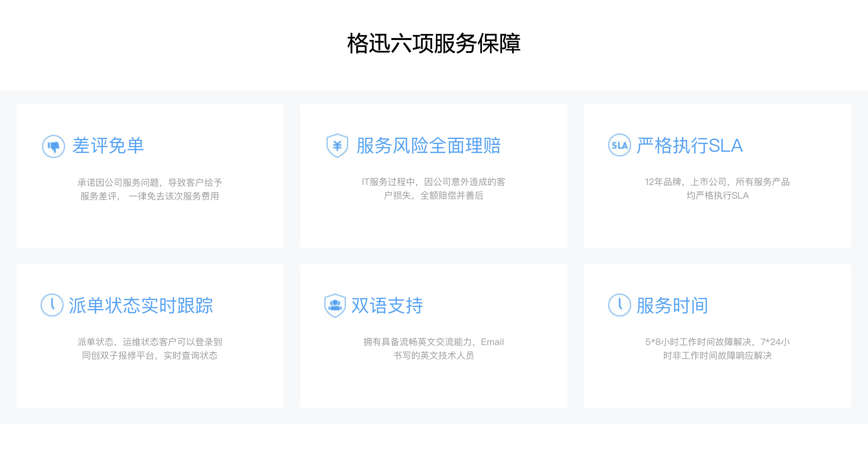Click the 5*8小时工作时间故障解决 description text

[717, 342]
